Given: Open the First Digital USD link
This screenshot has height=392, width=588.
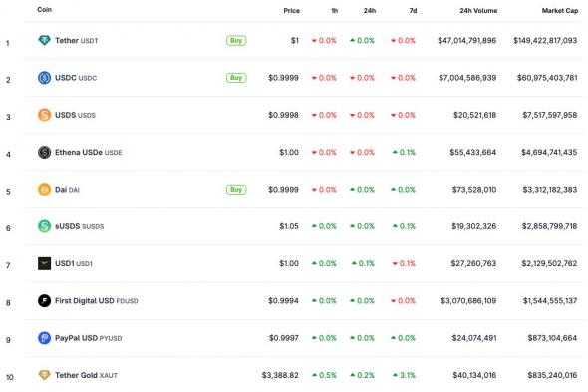Looking at the screenshot, I should 97,301.
